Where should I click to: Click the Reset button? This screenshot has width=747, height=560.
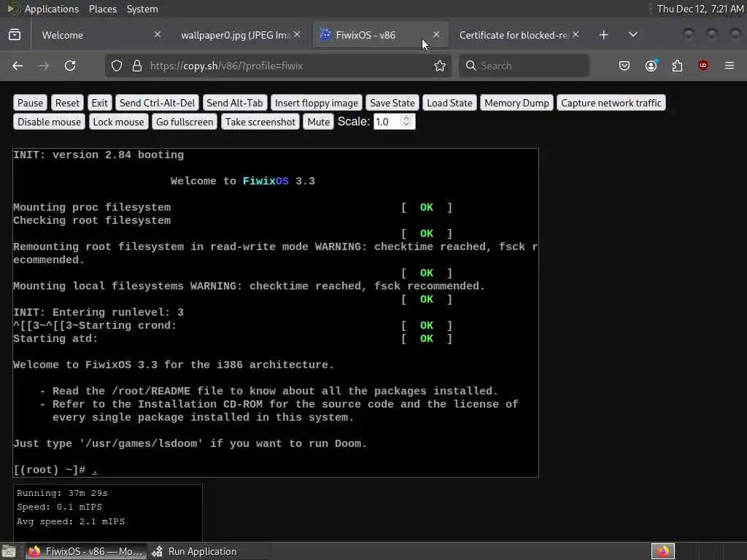(x=67, y=103)
